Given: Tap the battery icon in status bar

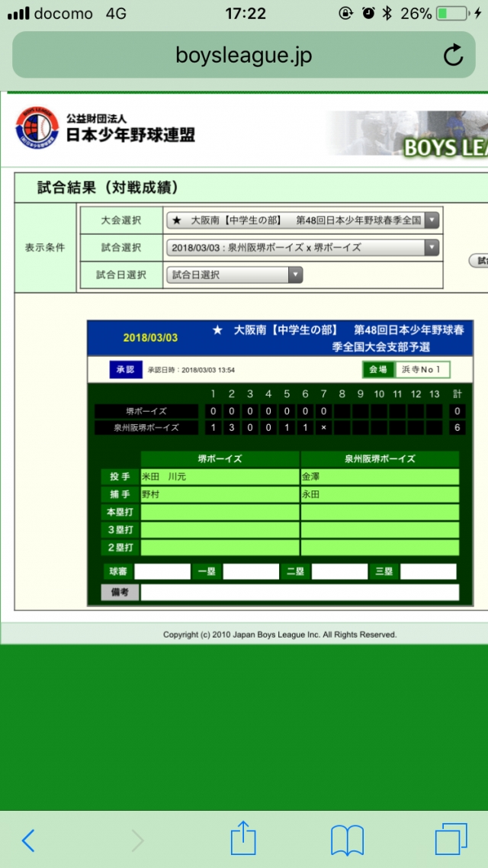Looking at the screenshot, I should pyautogui.click(x=451, y=14).
